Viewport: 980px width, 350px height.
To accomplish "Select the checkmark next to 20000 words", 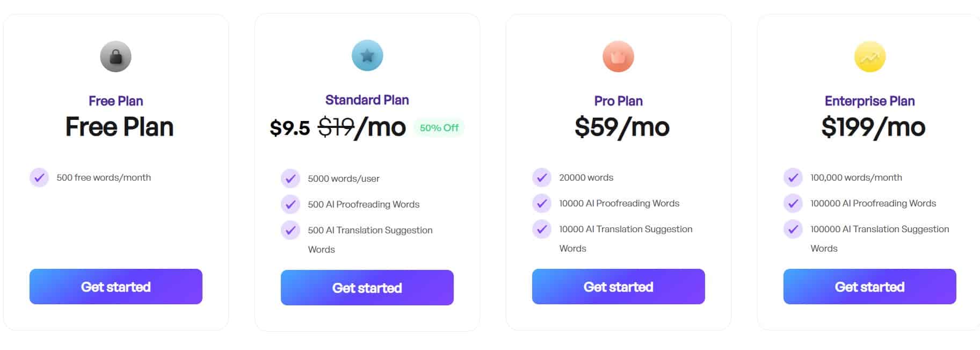I will pos(542,177).
